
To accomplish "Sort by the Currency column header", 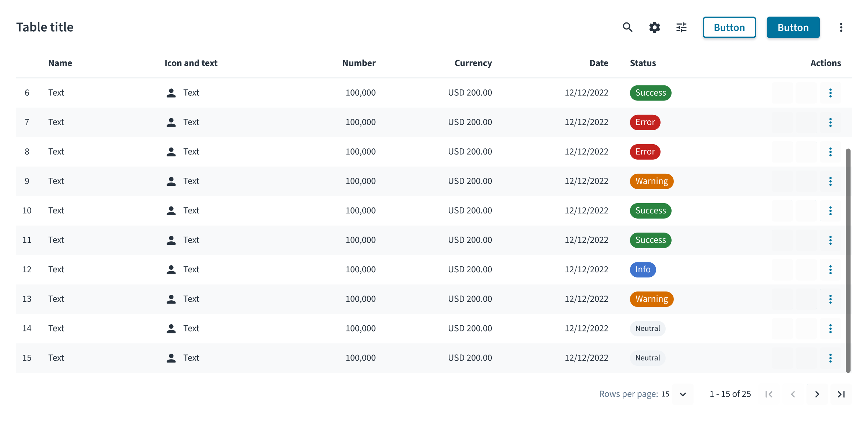I will (x=473, y=63).
